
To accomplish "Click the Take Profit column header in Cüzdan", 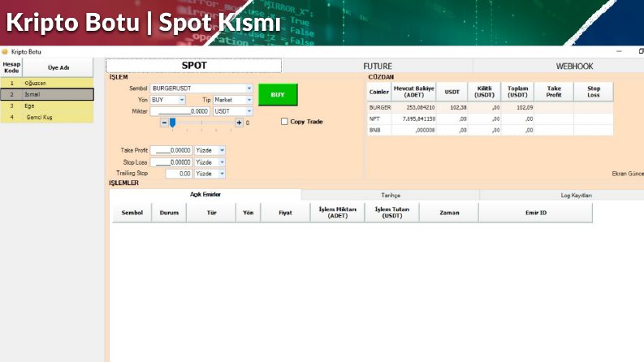I will [554, 92].
